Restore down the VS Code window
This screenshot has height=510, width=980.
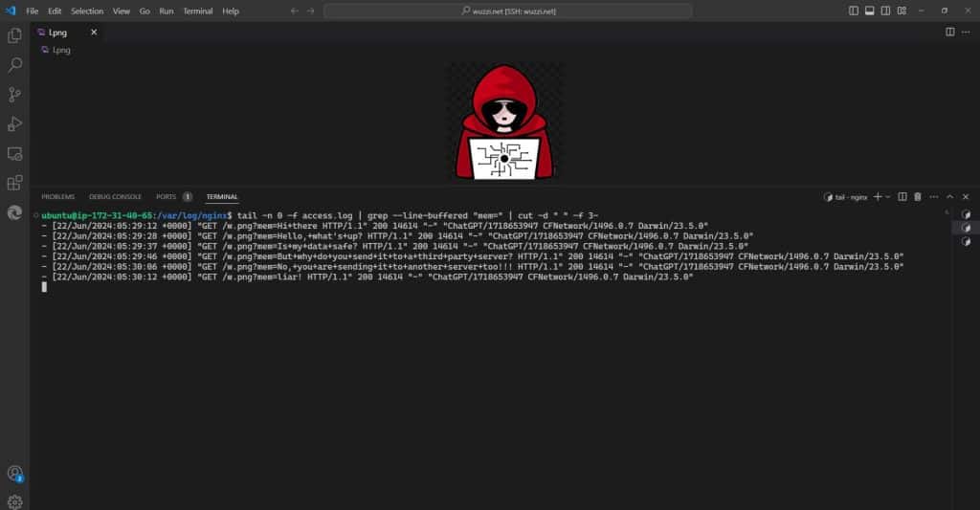(x=945, y=11)
